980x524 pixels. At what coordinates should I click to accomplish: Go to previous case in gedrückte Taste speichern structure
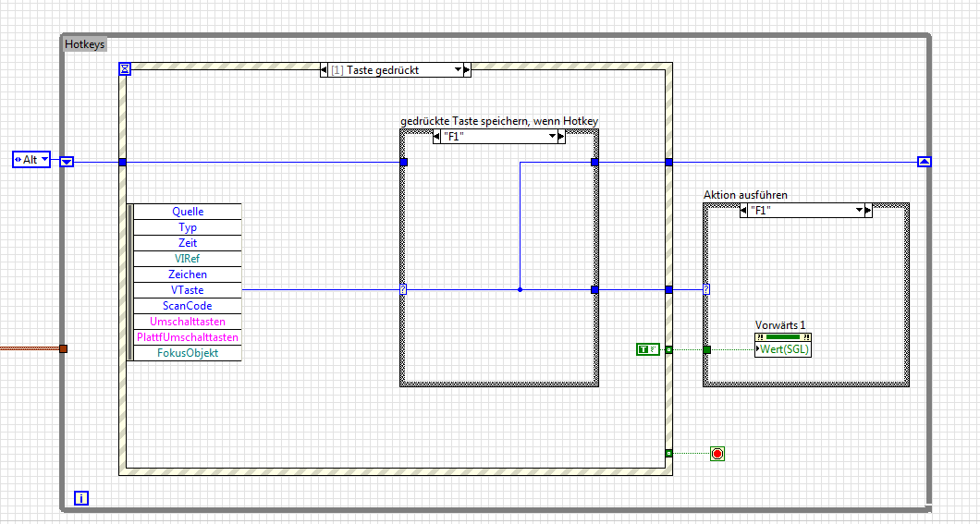[x=437, y=136]
